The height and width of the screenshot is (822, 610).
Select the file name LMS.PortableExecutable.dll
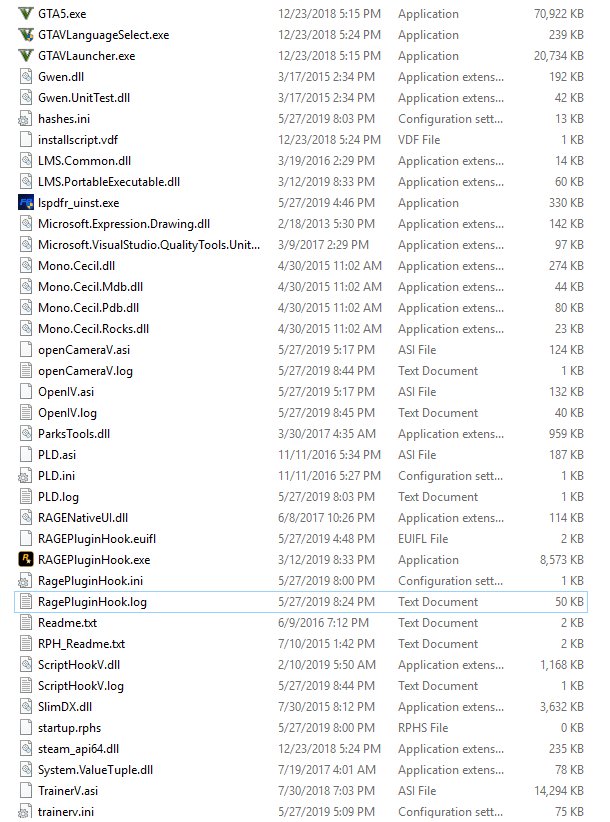click(109, 182)
